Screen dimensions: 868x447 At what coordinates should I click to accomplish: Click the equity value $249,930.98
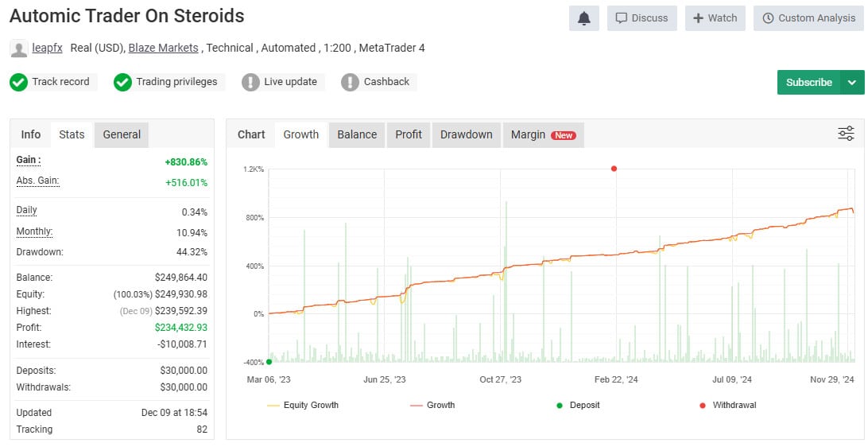click(x=181, y=294)
